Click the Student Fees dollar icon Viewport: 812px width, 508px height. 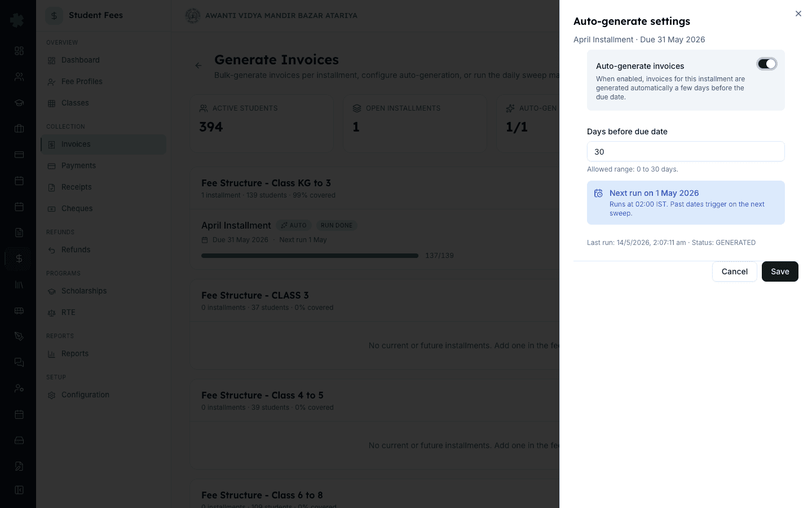pos(54,16)
